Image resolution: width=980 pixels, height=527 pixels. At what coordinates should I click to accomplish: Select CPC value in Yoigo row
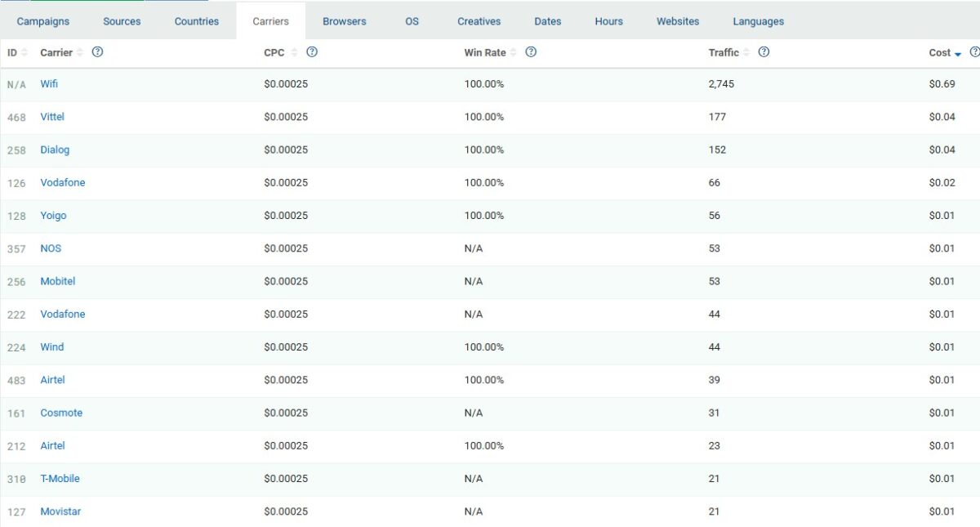(286, 216)
